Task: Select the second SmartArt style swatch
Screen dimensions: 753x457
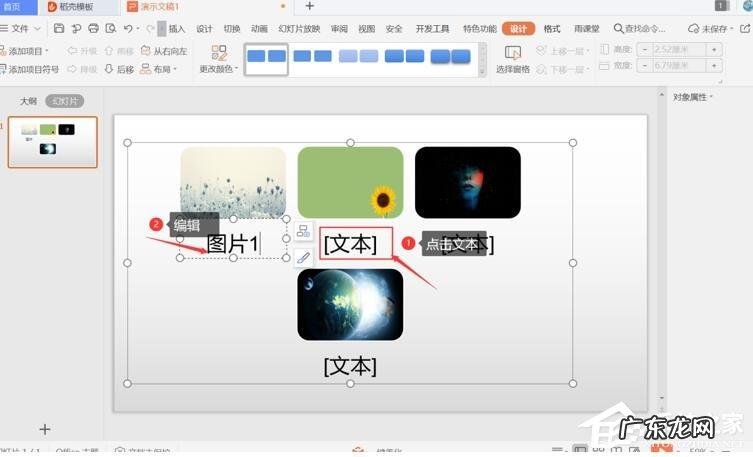Action: (312, 57)
